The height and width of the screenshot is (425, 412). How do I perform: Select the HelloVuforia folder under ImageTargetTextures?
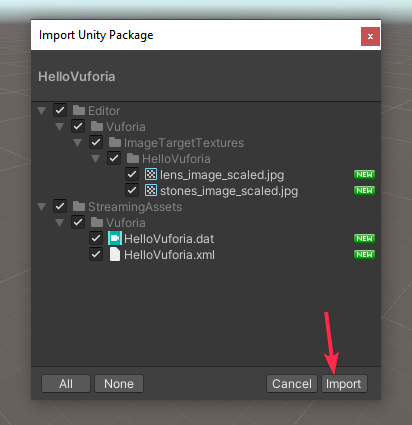[176, 159]
